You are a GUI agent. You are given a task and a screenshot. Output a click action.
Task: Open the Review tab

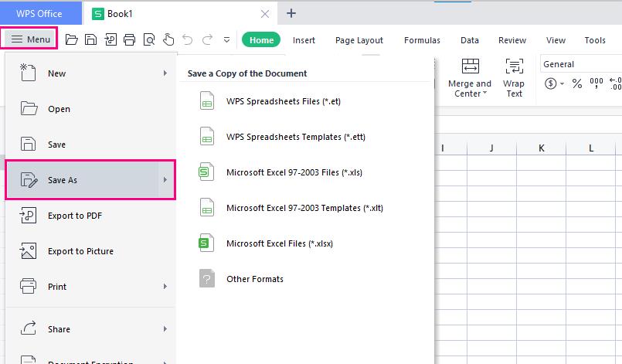[x=512, y=40]
